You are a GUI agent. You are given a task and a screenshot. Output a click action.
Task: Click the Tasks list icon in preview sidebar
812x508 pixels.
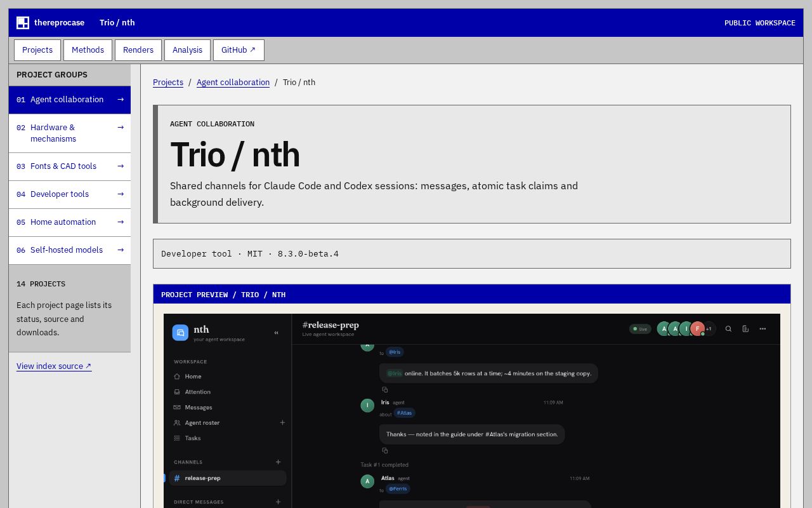[x=177, y=438]
